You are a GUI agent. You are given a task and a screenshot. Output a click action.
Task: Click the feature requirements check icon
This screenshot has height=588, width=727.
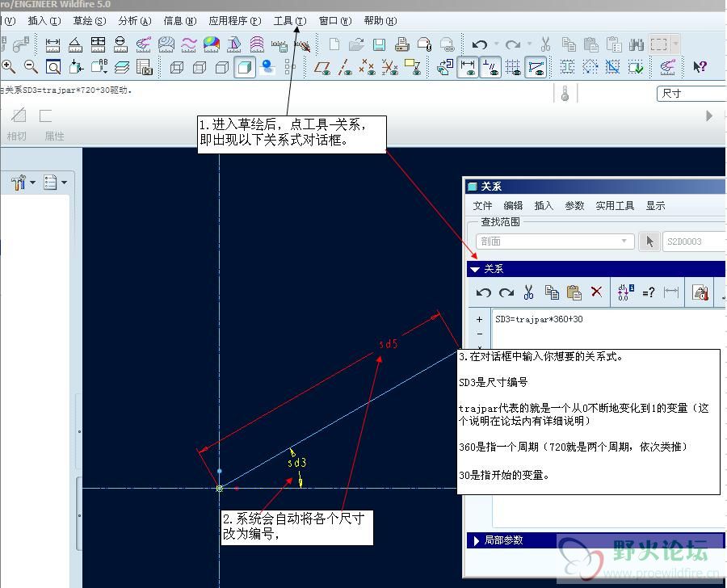(635, 67)
